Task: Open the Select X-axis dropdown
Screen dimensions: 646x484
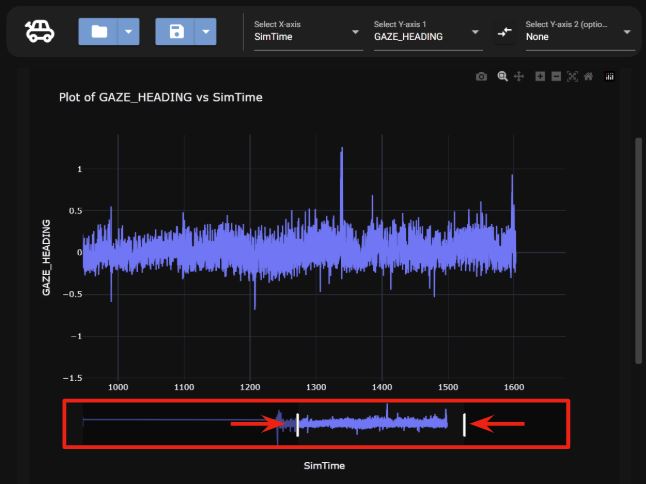Action: [x=308, y=33]
